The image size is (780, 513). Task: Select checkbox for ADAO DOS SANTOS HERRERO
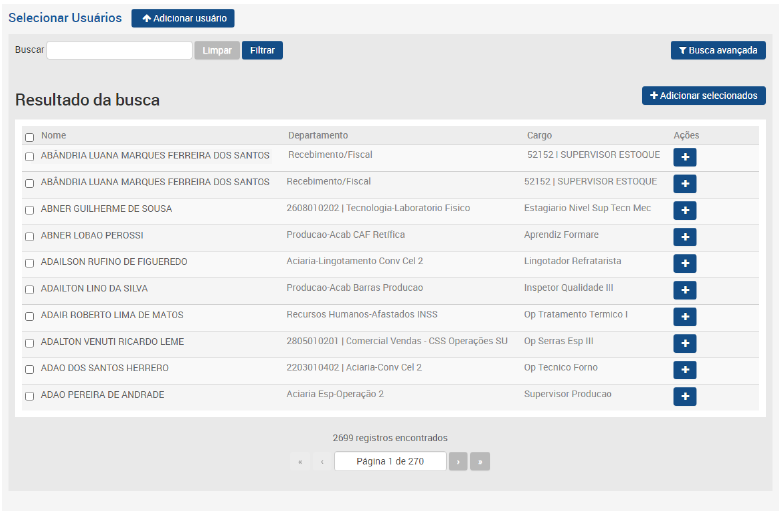coord(29,370)
